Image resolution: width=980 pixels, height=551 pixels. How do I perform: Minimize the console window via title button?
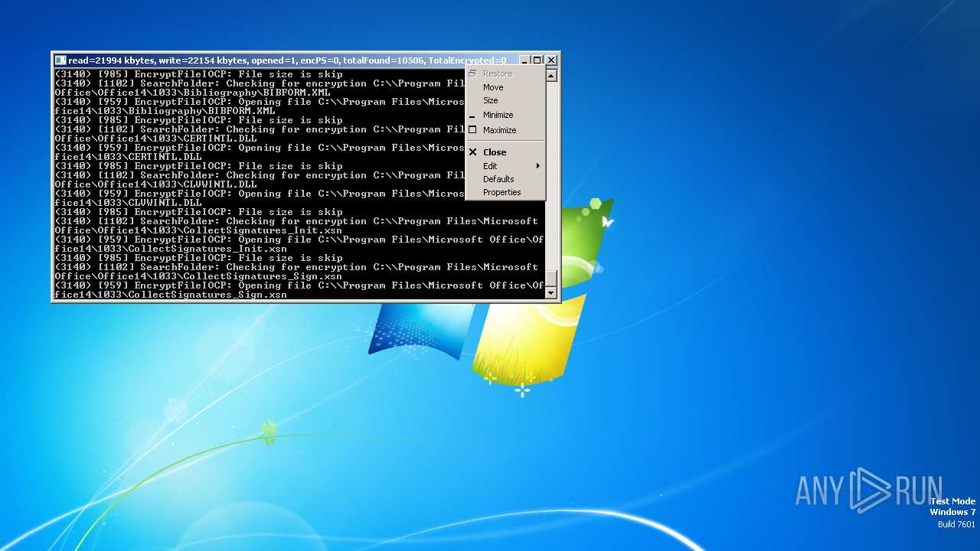click(524, 60)
